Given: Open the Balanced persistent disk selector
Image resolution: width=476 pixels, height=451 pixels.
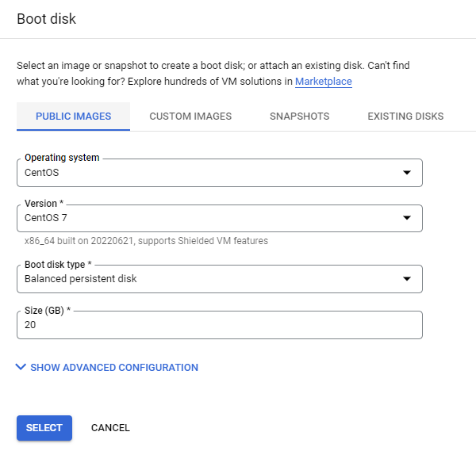Looking at the screenshot, I should click(220, 279).
